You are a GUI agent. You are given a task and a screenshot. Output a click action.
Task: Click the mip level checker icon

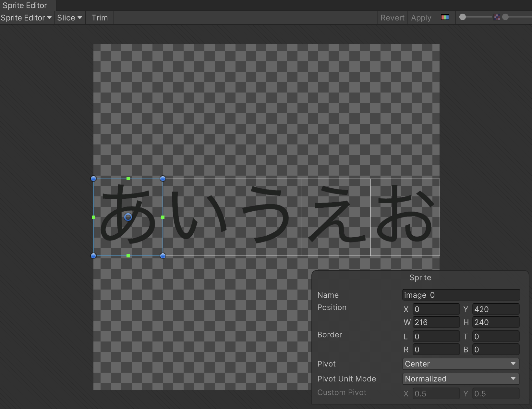[x=497, y=17]
